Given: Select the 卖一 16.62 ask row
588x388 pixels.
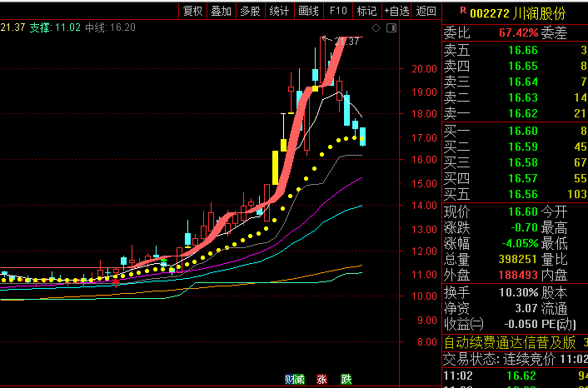Looking at the screenshot, I should (516, 113).
